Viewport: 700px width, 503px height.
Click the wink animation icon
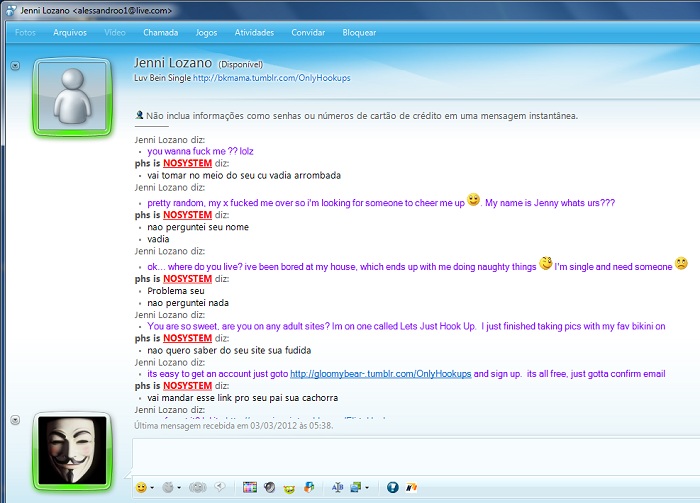pos(170,487)
